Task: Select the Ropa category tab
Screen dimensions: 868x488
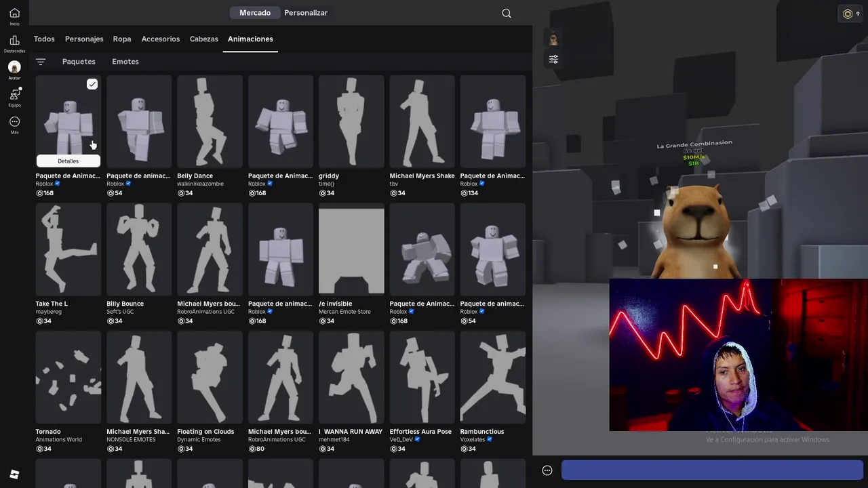Action: (x=122, y=39)
